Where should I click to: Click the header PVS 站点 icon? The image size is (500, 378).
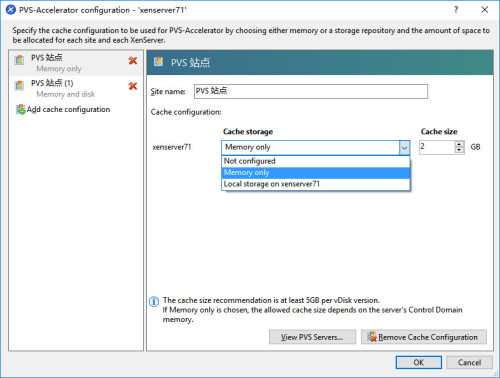point(158,62)
